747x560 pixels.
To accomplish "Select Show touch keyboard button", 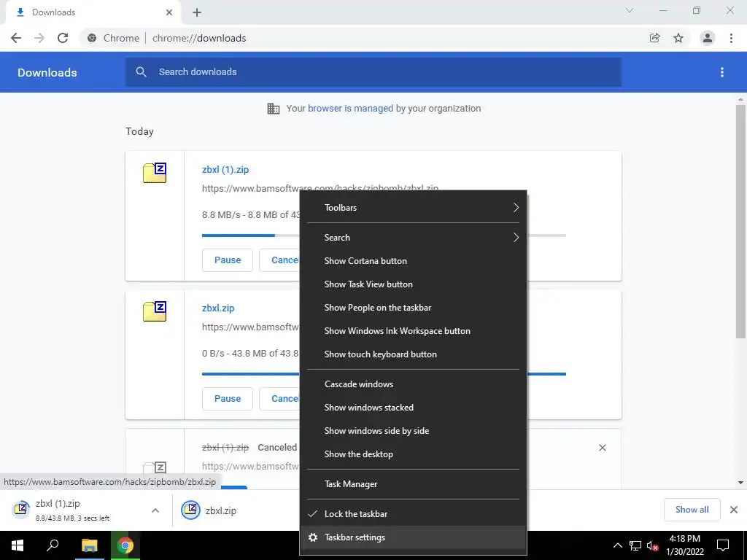I will tap(413, 354).
